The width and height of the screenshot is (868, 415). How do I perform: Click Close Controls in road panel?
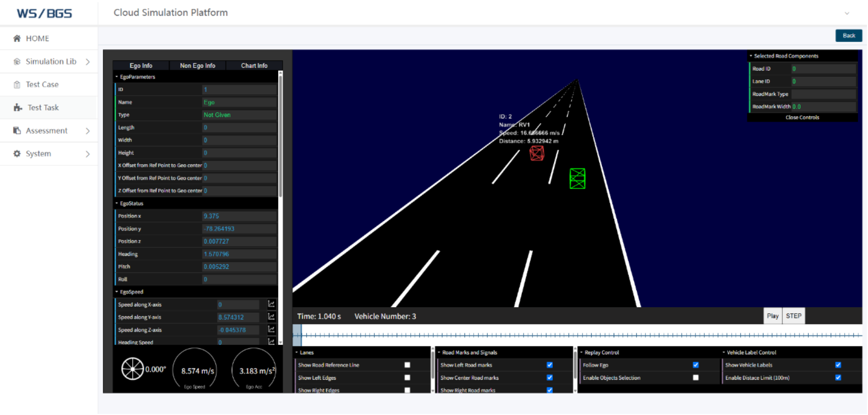802,117
